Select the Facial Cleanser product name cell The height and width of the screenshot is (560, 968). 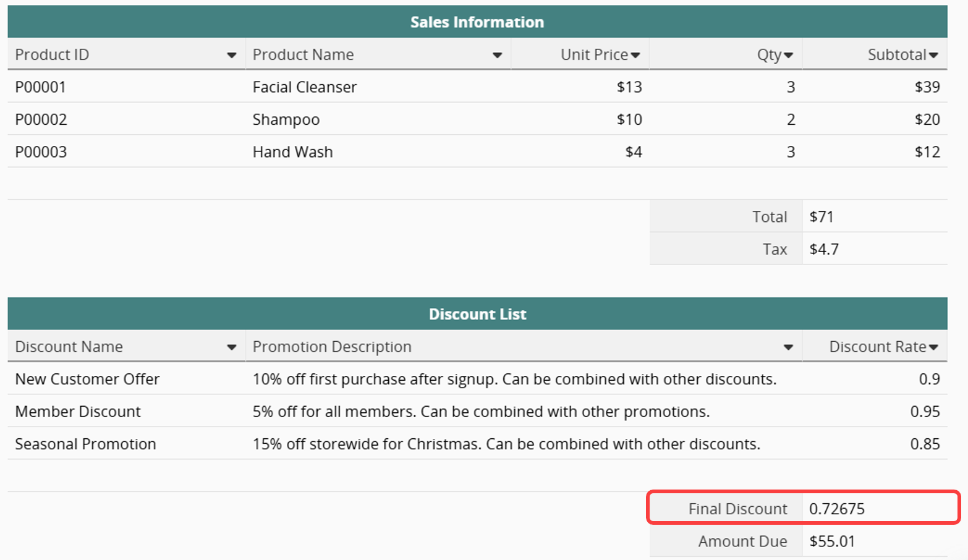point(305,87)
